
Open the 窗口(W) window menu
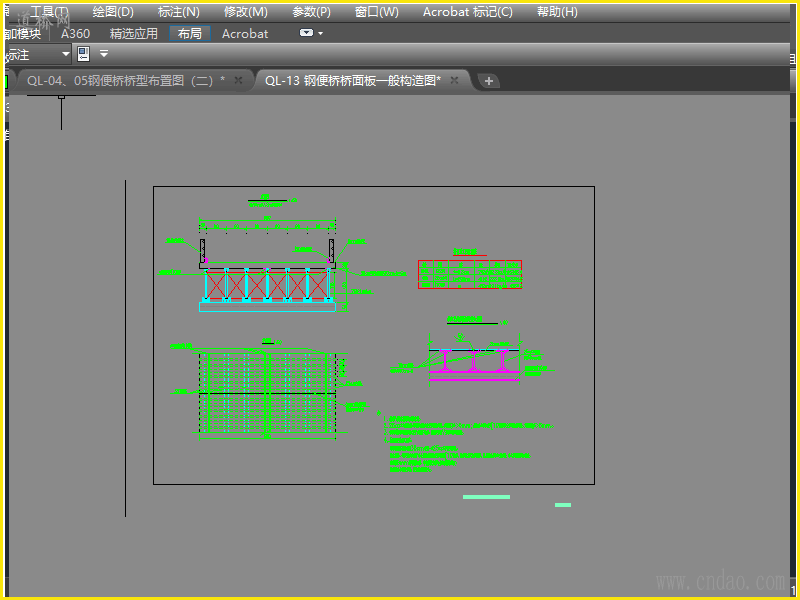point(376,12)
